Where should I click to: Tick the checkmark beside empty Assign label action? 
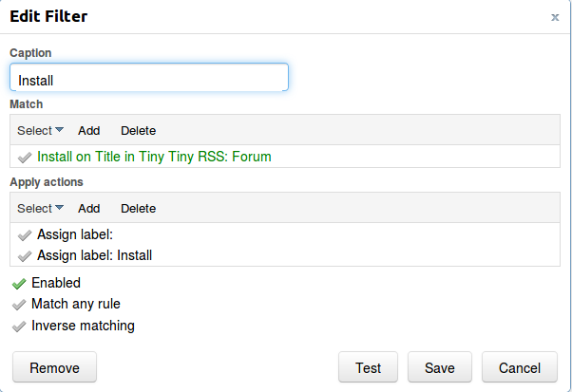point(25,235)
